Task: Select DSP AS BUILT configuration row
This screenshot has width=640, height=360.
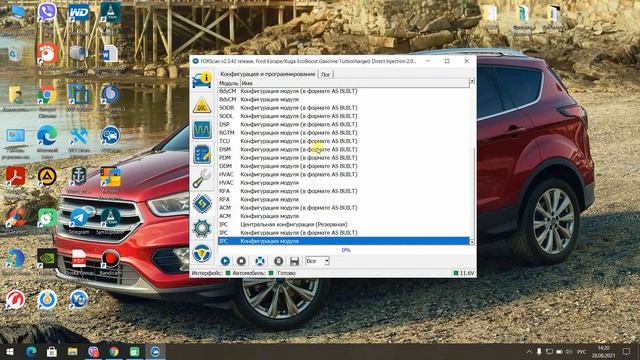Action: pyautogui.click(x=344, y=124)
